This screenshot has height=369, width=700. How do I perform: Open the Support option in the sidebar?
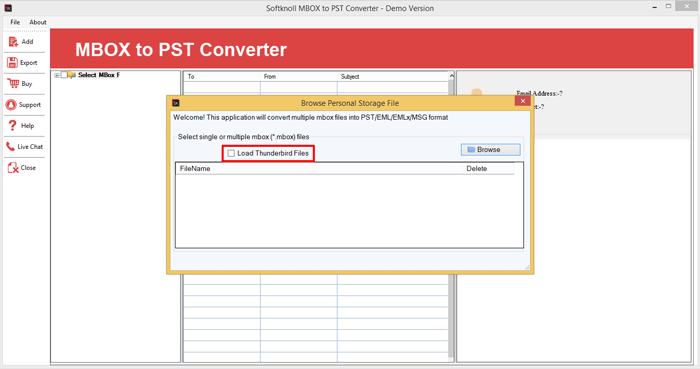tap(24, 105)
